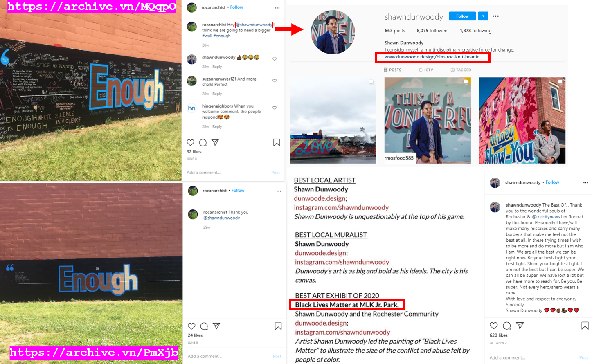Like suzannemayer121's comment with the small heart

(275, 81)
